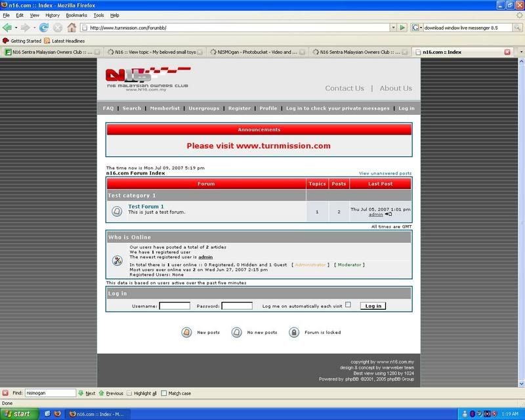Click the Back navigation arrow
Image resolution: width=525 pixels, height=420 pixels.
(7, 28)
